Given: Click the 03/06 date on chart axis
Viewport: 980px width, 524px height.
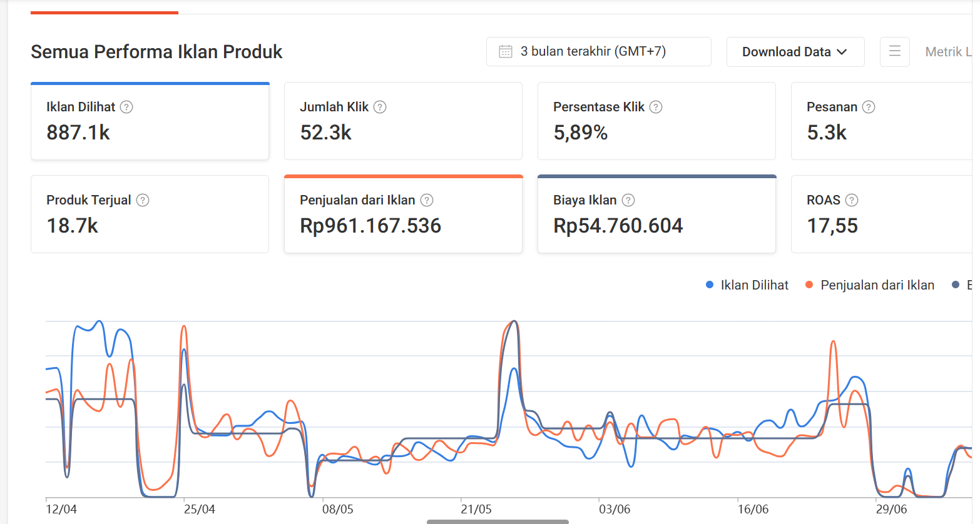Looking at the screenshot, I should [x=615, y=509].
